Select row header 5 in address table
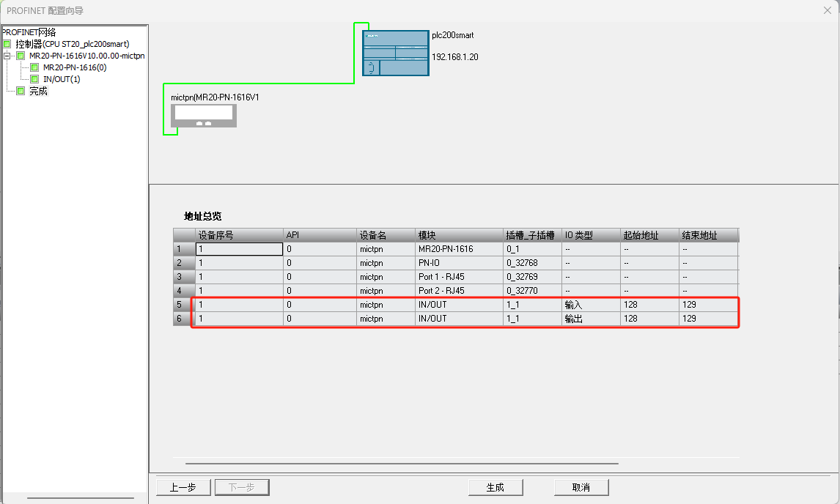This screenshot has height=504, width=840. click(x=184, y=305)
